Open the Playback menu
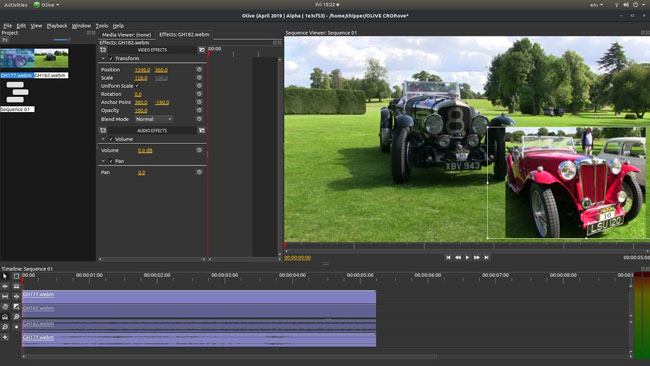 pyautogui.click(x=57, y=26)
